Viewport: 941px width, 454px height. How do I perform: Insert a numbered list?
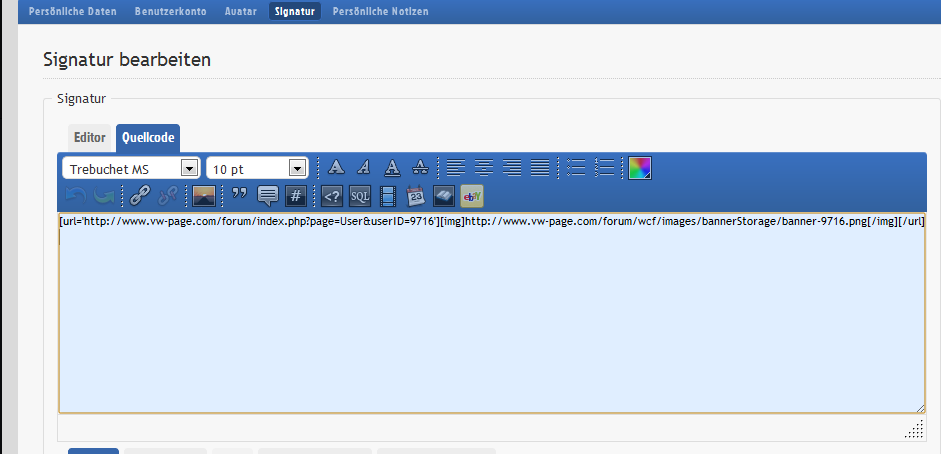(604, 168)
